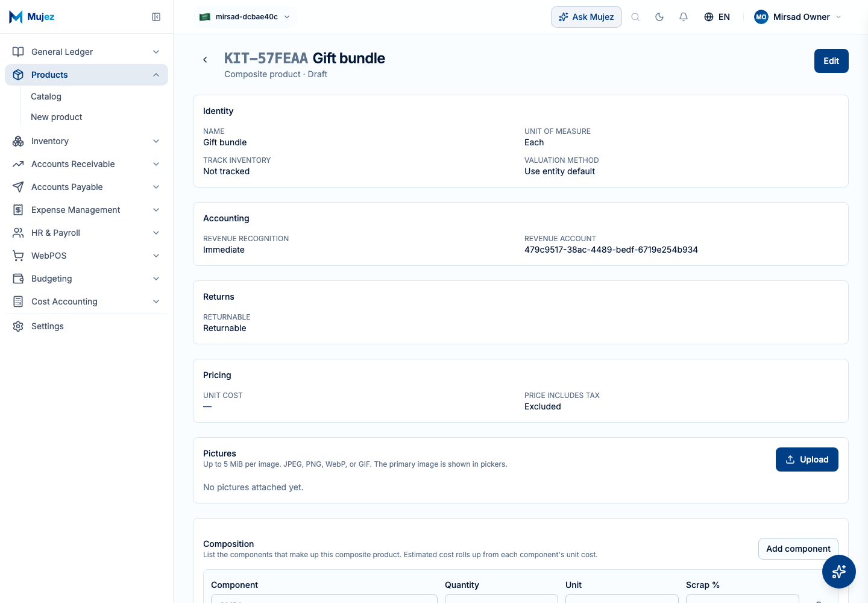Expand Accounts Receivable using its chevron
This screenshot has height=603, width=868.
pos(156,164)
